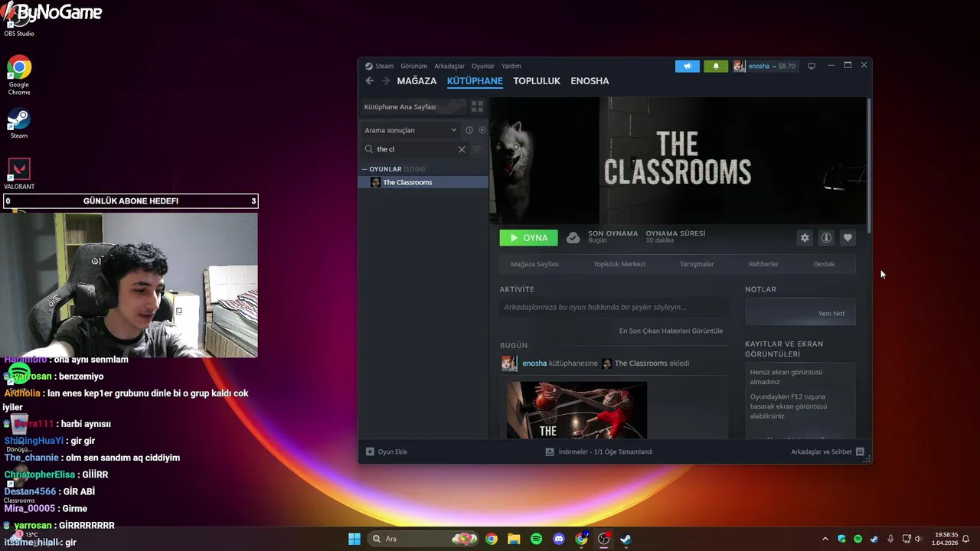Open İndirmeler downloads status bar
The width and height of the screenshot is (980, 551).
(599, 452)
